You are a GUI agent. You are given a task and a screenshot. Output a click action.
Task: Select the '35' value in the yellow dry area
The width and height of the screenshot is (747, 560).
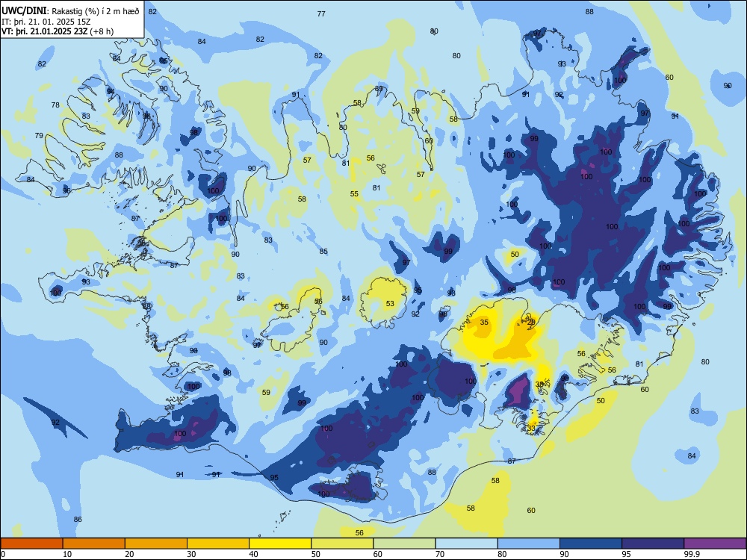coord(484,323)
